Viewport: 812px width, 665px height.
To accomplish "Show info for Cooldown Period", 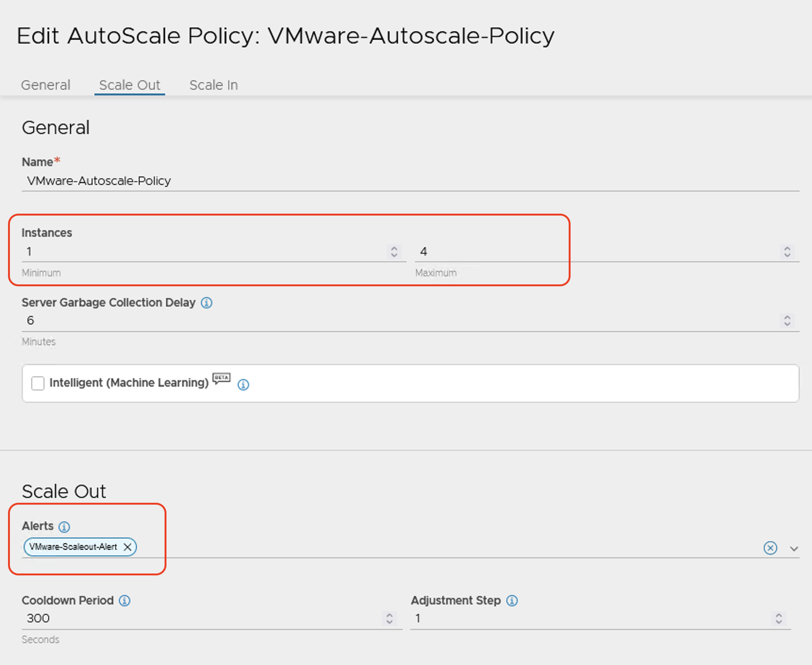I will pyautogui.click(x=124, y=600).
